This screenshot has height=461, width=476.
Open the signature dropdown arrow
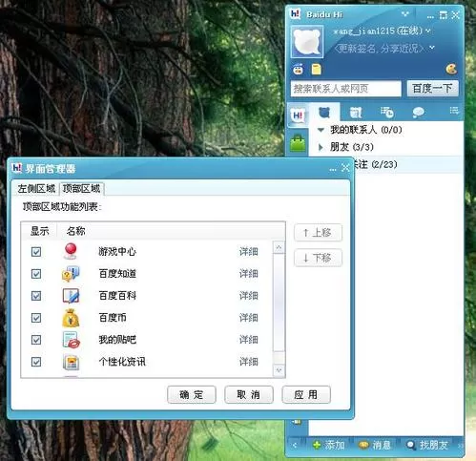(x=432, y=48)
